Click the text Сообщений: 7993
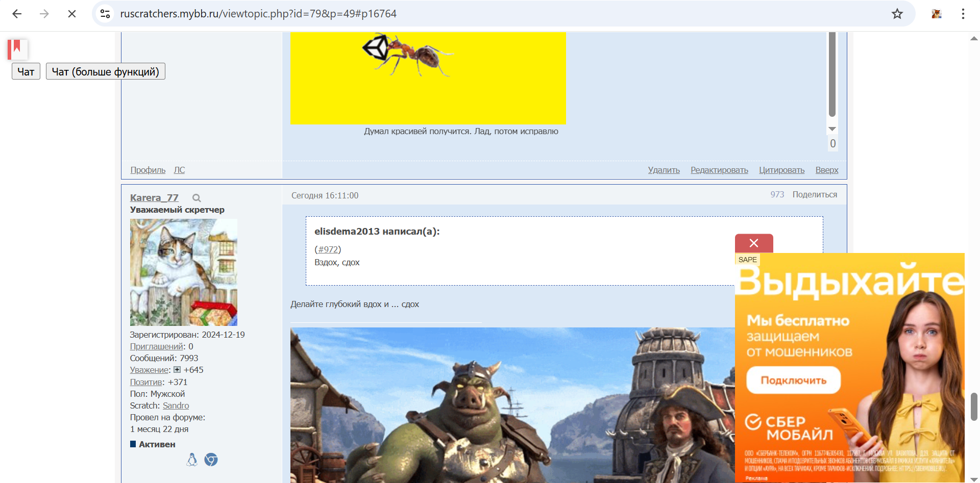 click(x=164, y=358)
